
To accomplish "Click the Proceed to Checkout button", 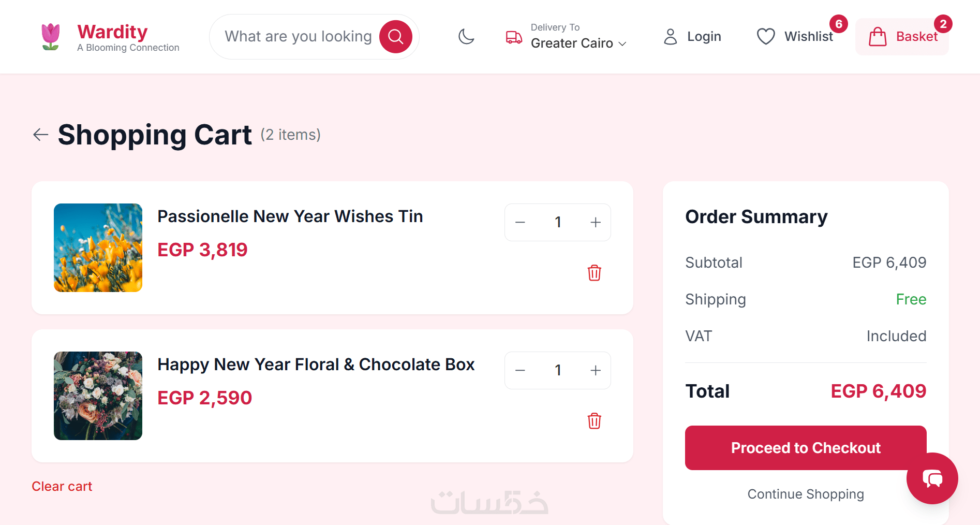I will click(x=805, y=448).
